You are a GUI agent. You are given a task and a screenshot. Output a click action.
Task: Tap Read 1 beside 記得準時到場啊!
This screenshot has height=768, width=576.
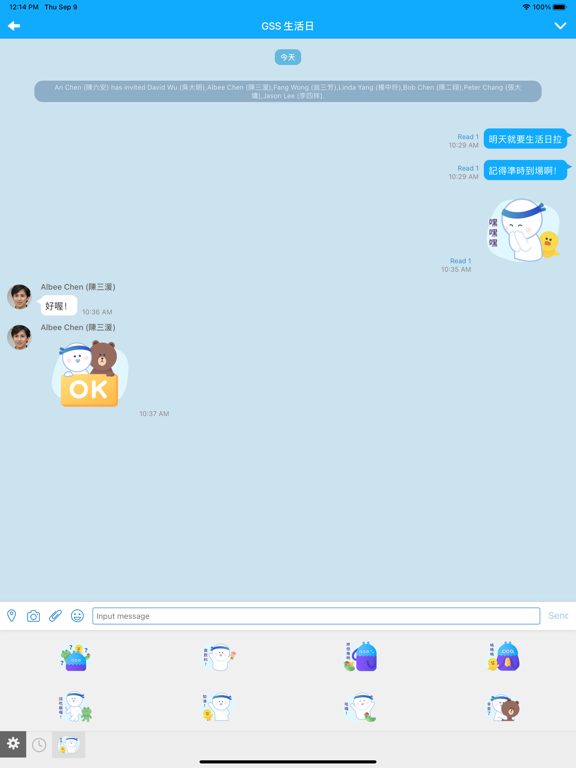pyautogui.click(x=468, y=168)
